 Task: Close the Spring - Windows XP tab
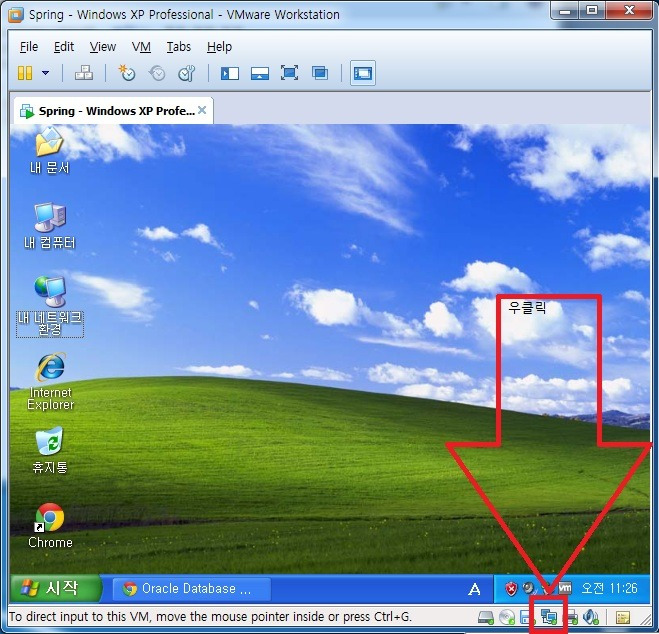tap(202, 110)
